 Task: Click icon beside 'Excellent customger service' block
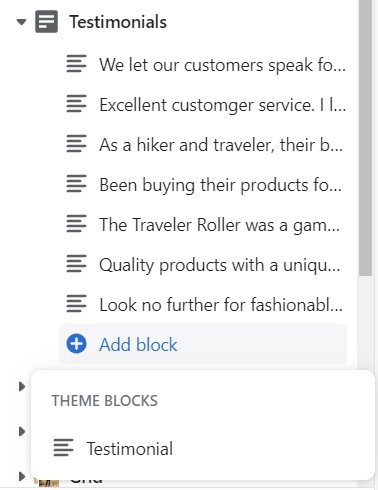(76, 104)
